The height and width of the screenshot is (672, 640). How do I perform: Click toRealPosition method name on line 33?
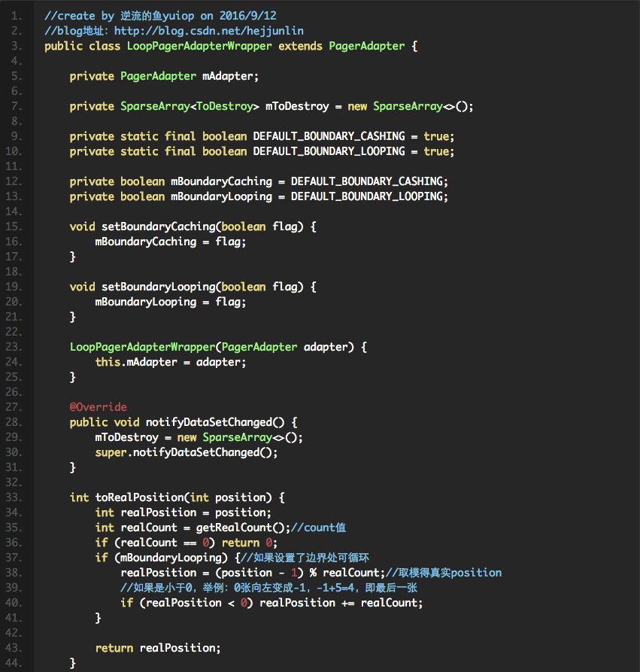[x=139, y=497]
